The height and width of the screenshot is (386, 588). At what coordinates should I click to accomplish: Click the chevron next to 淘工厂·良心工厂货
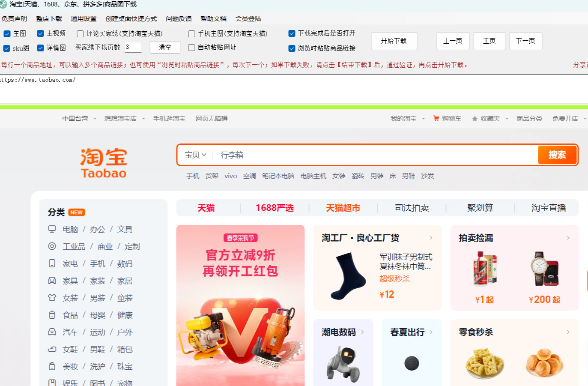coord(431,238)
